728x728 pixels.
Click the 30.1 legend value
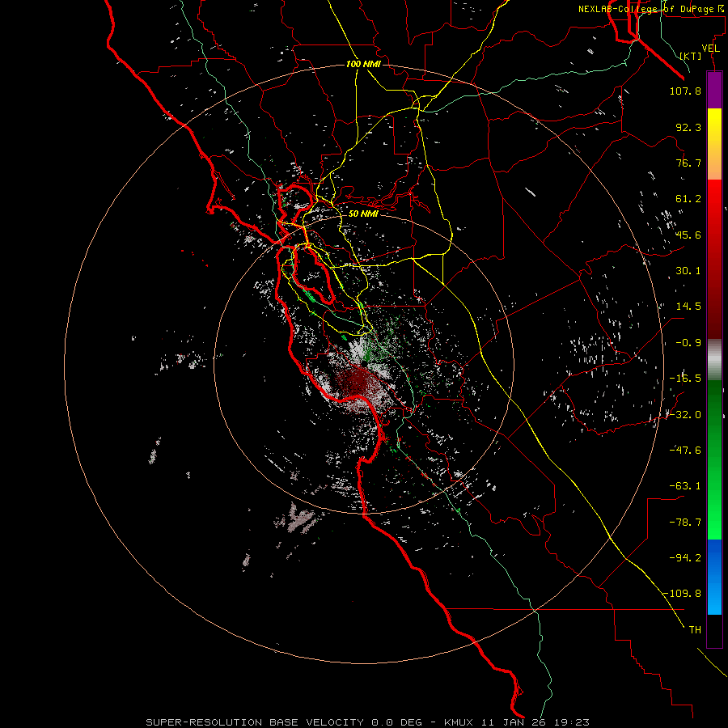coord(688,271)
